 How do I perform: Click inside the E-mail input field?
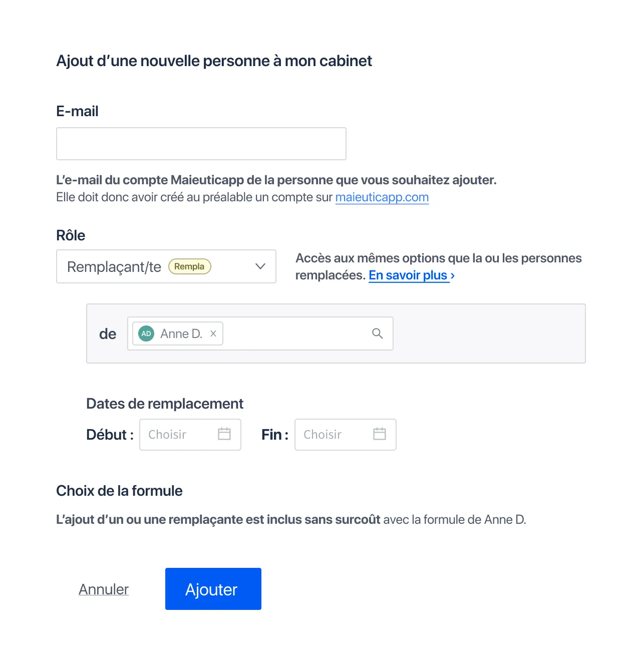click(200, 144)
